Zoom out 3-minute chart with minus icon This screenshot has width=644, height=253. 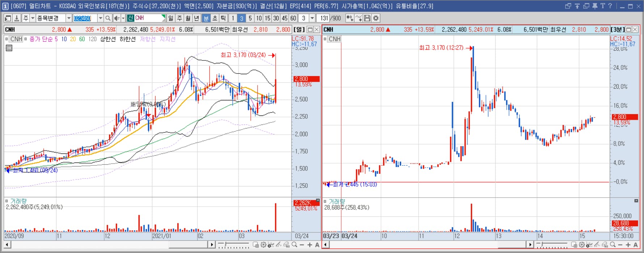pos(620,245)
